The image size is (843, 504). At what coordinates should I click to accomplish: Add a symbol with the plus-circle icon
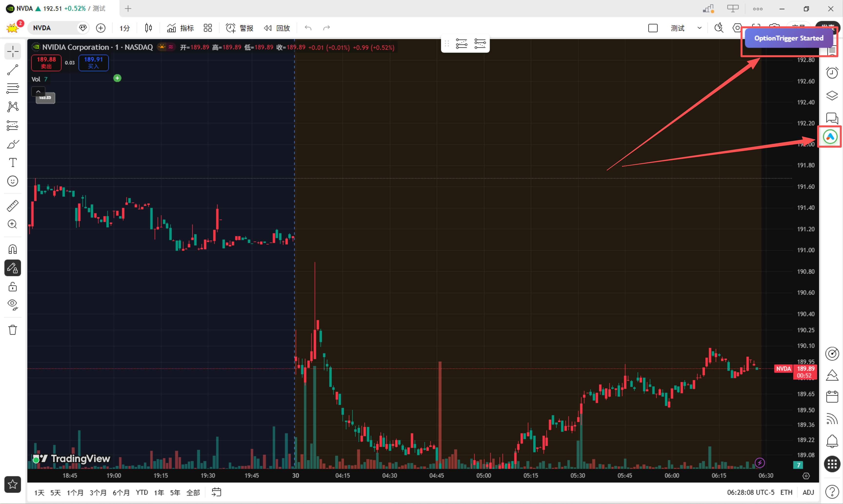[100, 28]
